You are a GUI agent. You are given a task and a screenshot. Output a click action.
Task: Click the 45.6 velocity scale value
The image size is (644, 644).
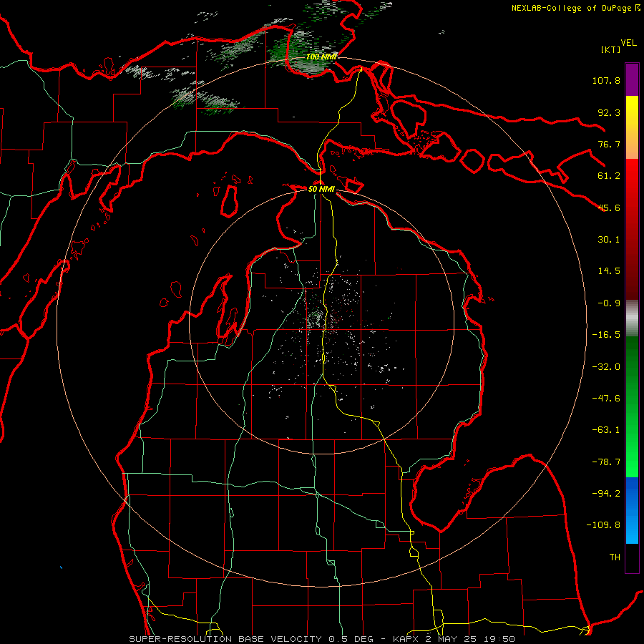pos(609,208)
